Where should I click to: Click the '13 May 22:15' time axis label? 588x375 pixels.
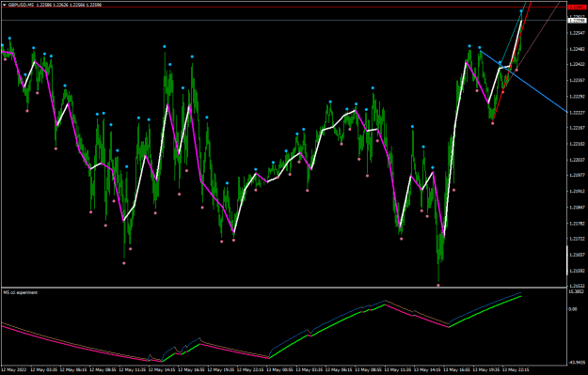tap(516, 370)
